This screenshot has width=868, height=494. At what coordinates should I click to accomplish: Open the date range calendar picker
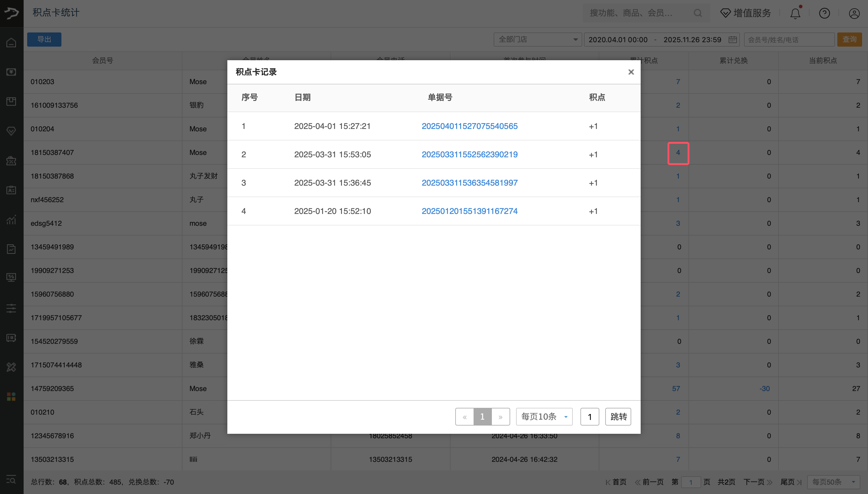pyautogui.click(x=732, y=39)
